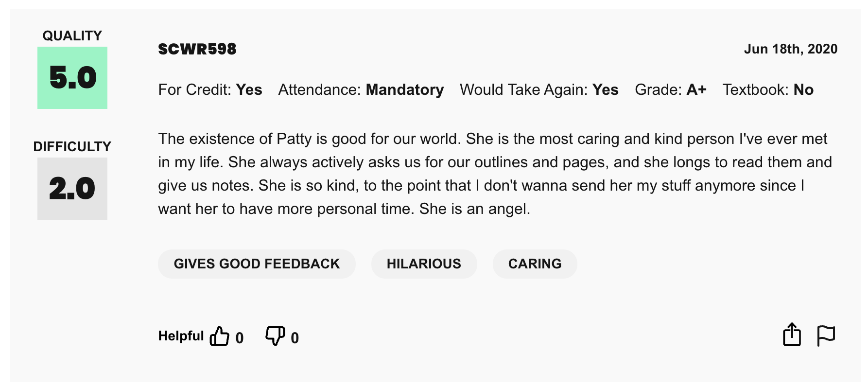Click the Grade: A+ value
Image resolution: width=868 pixels, height=389 pixels.
coord(671,89)
